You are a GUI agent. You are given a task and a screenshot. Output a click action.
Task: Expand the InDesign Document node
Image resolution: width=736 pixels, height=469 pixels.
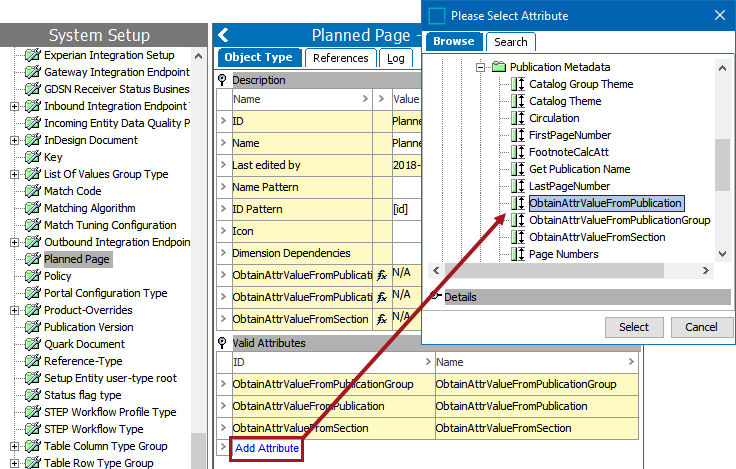pyautogui.click(x=15, y=140)
